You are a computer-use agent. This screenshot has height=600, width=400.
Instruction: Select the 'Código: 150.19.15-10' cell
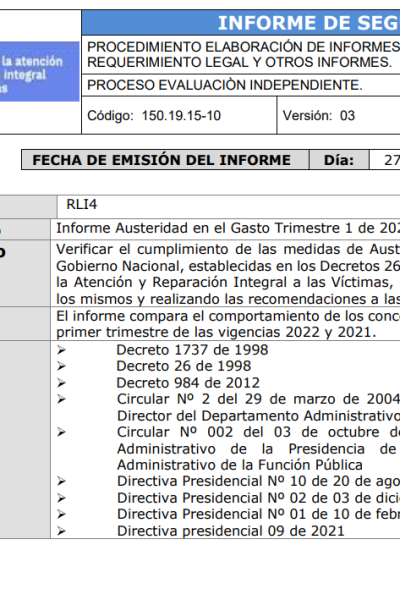point(179,115)
